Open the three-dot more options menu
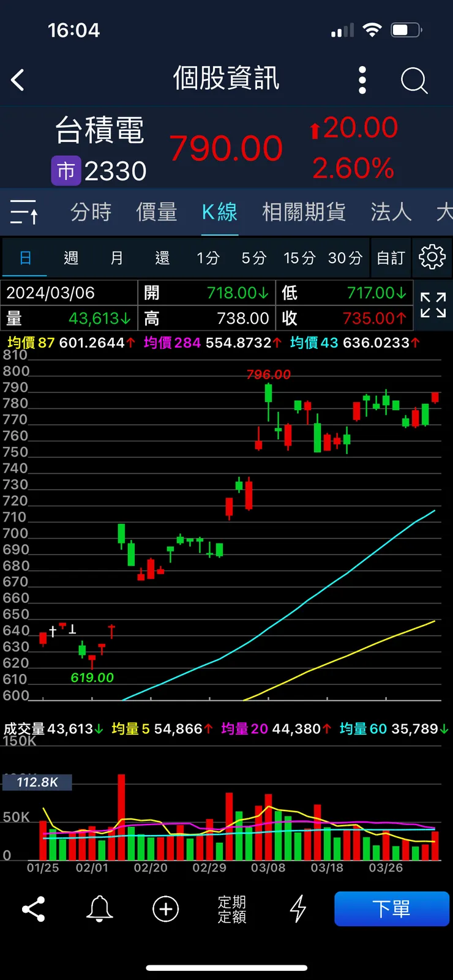The image size is (453, 980). click(x=362, y=80)
